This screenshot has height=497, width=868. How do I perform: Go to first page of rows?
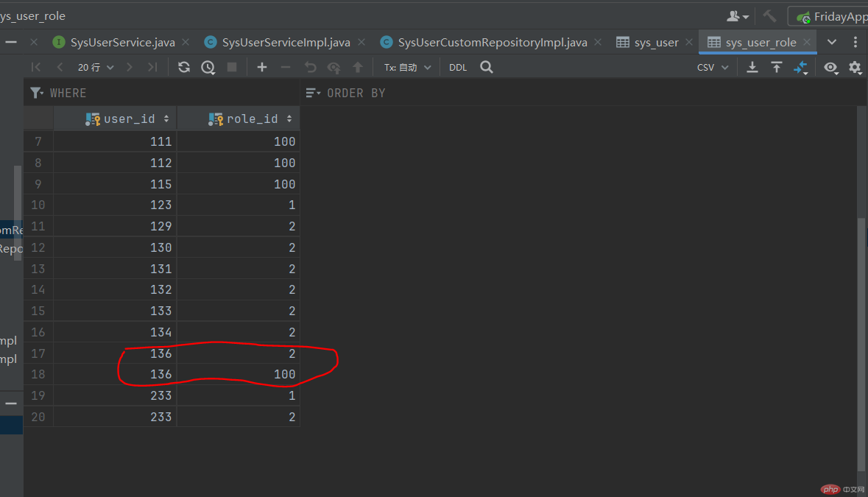[x=36, y=67]
